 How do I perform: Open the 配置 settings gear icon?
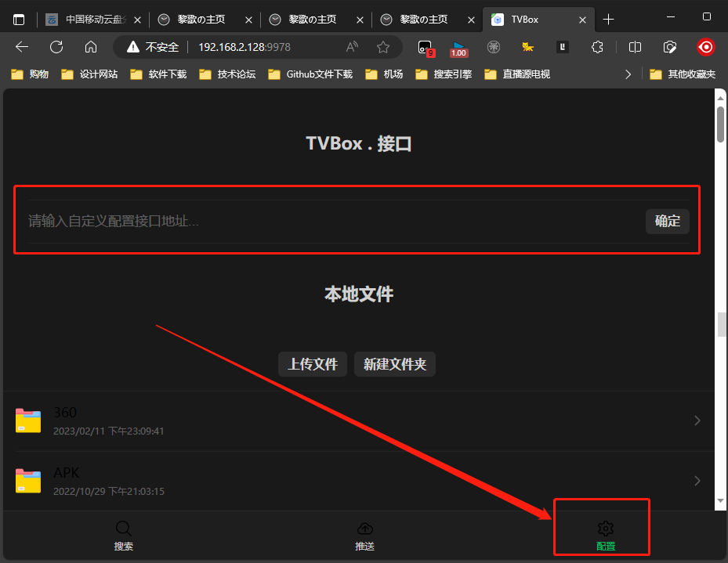pos(606,529)
